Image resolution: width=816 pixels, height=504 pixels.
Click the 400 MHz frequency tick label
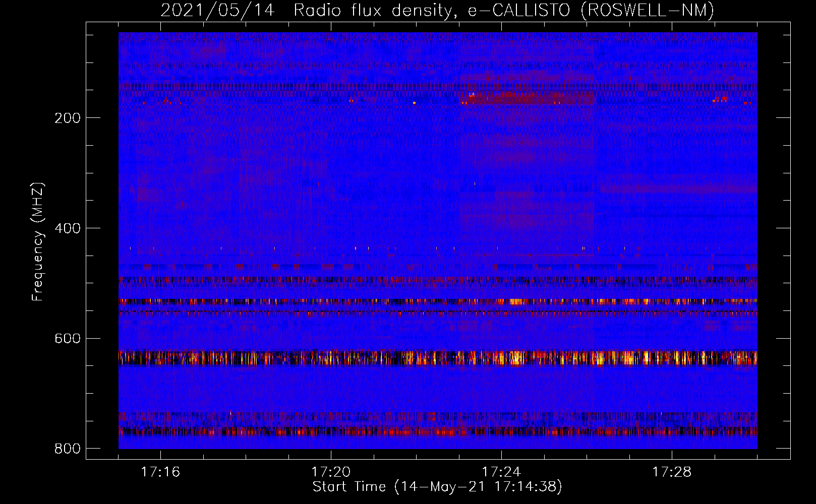[x=68, y=228]
